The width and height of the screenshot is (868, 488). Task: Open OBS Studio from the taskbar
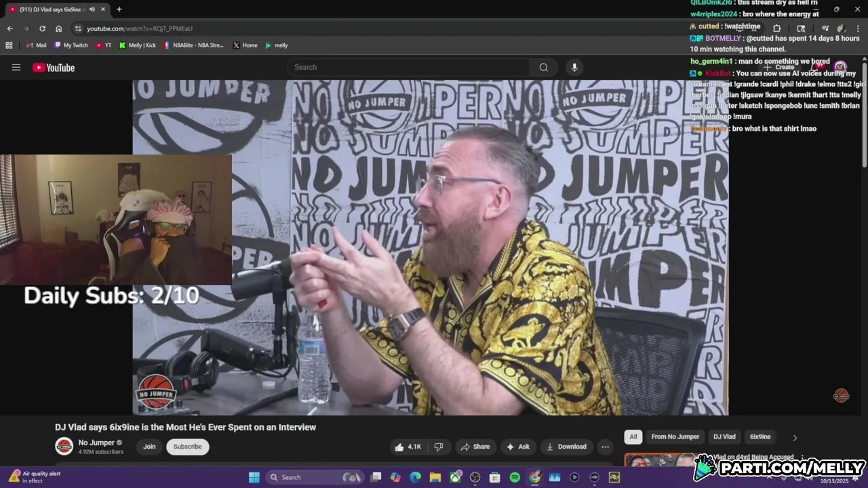(x=475, y=477)
